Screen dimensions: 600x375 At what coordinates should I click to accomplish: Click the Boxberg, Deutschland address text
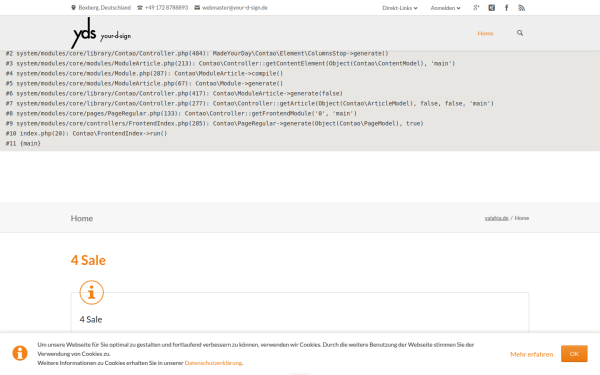point(104,8)
